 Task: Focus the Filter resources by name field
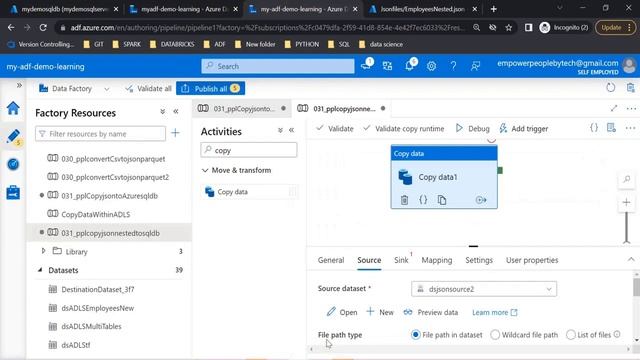(100, 134)
